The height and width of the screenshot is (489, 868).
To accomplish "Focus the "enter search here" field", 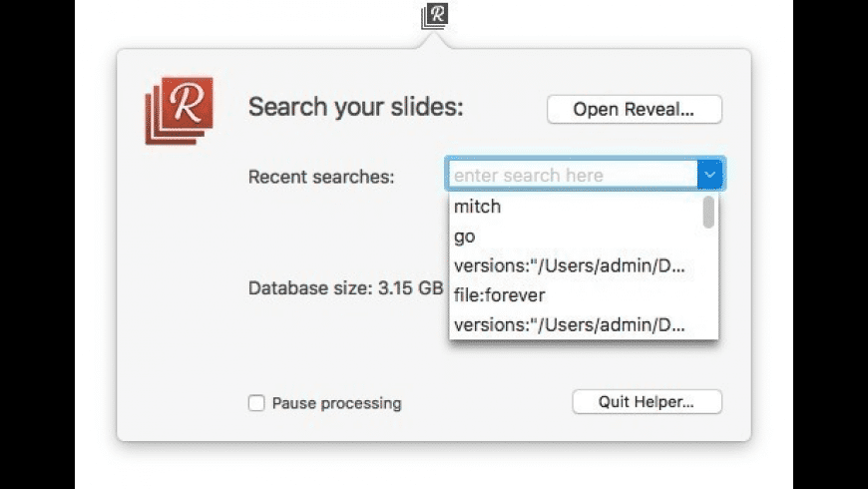I will tap(573, 176).
